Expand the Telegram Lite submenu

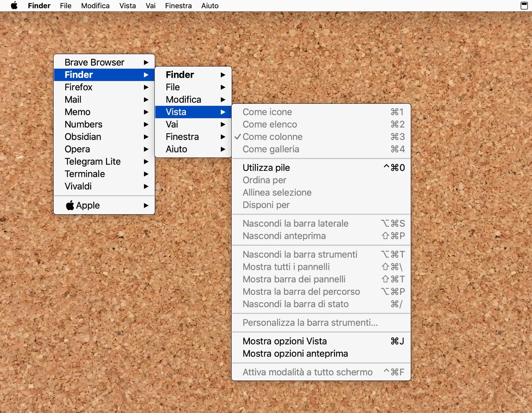[x=146, y=161]
